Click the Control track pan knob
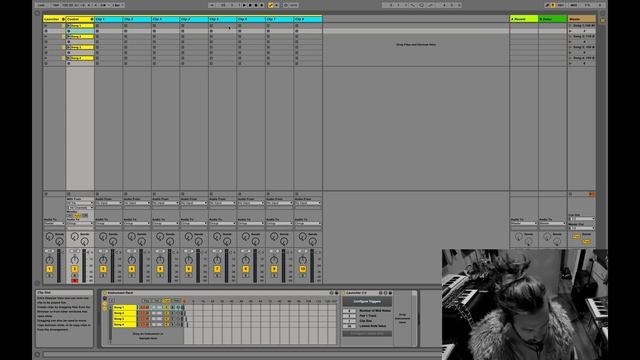 [74, 260]
